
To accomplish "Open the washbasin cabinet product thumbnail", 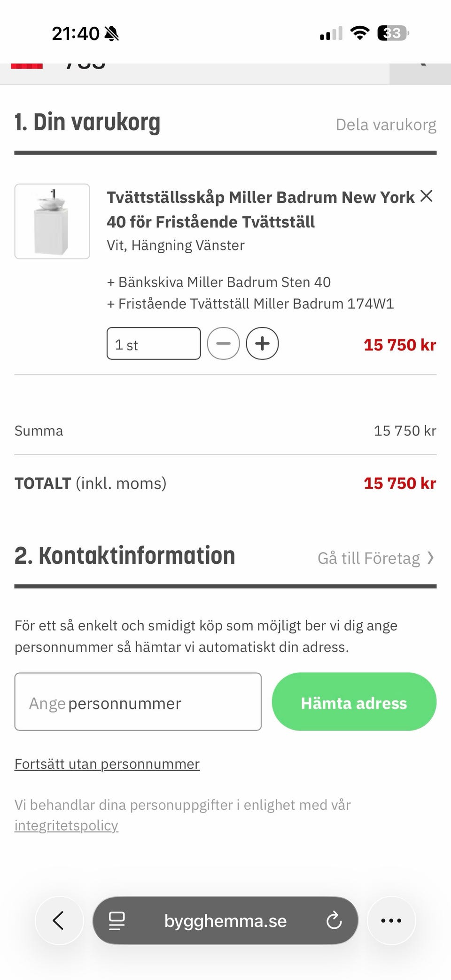I will point(52,221).
